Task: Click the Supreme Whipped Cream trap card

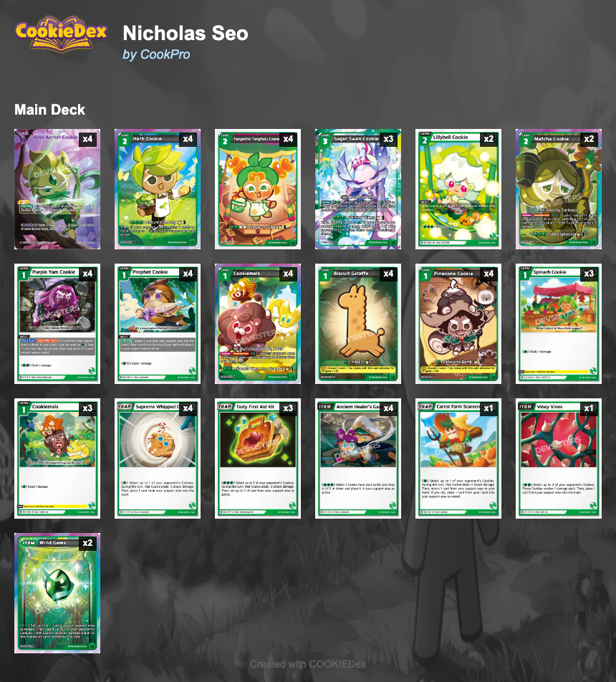Action: 158,458
